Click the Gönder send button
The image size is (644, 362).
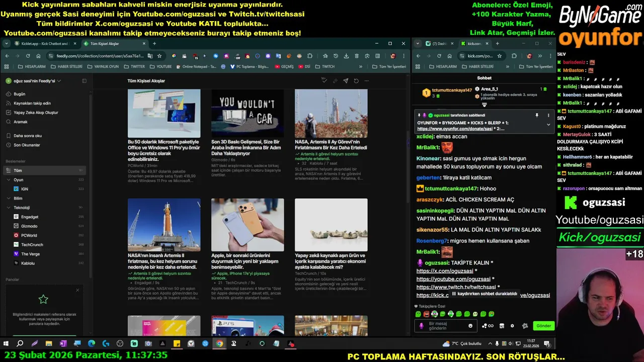[543, 326]
